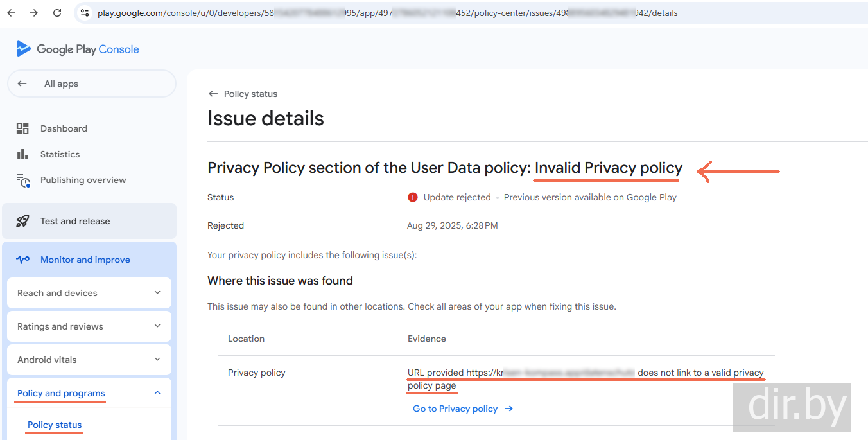Click the Dashboard grid icon
Viewport: 868px width, 440px height.
coord(23,128)
